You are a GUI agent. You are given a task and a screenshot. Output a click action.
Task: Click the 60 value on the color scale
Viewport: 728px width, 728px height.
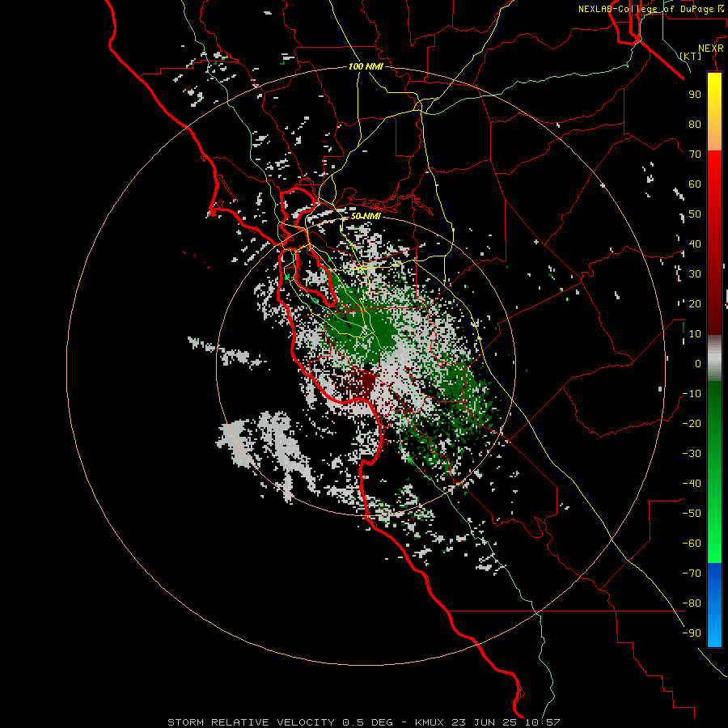[x=695, y=184]
